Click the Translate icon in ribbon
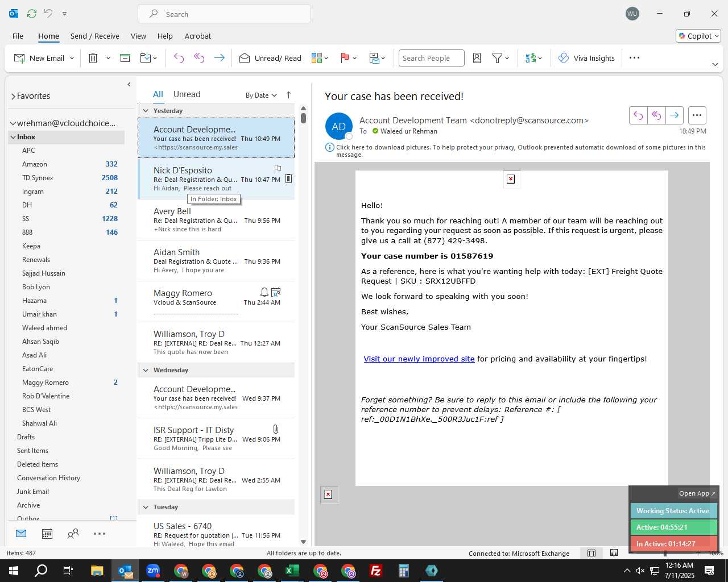 [531, 58]
